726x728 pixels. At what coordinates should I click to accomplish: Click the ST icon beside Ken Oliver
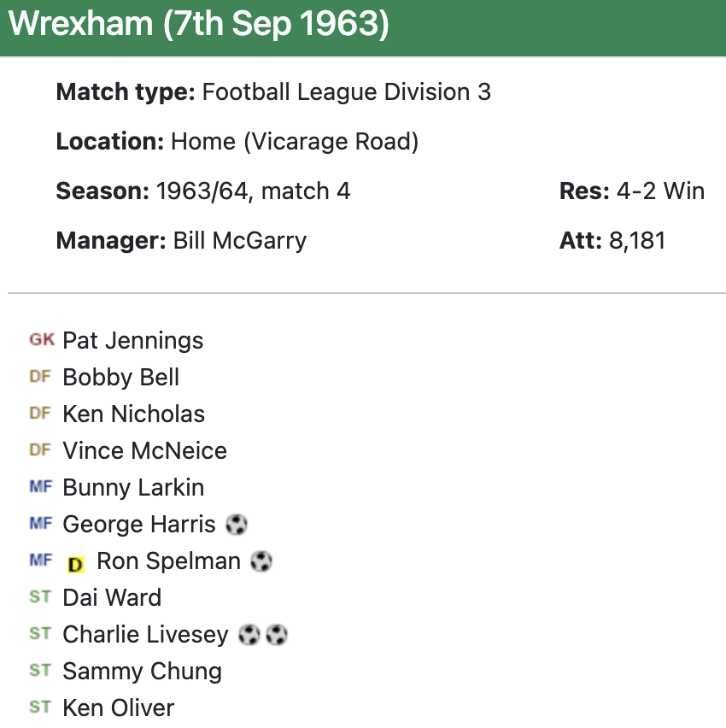tap(40, 707)
